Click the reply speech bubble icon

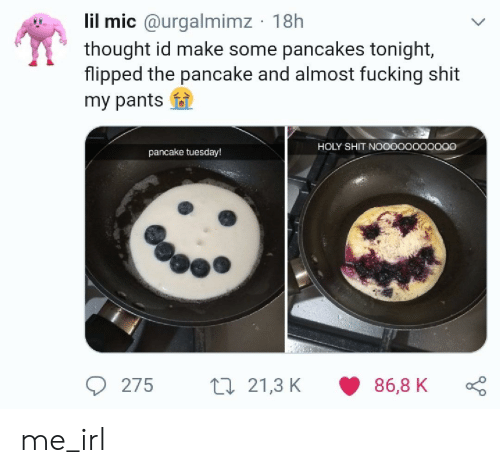96,386
